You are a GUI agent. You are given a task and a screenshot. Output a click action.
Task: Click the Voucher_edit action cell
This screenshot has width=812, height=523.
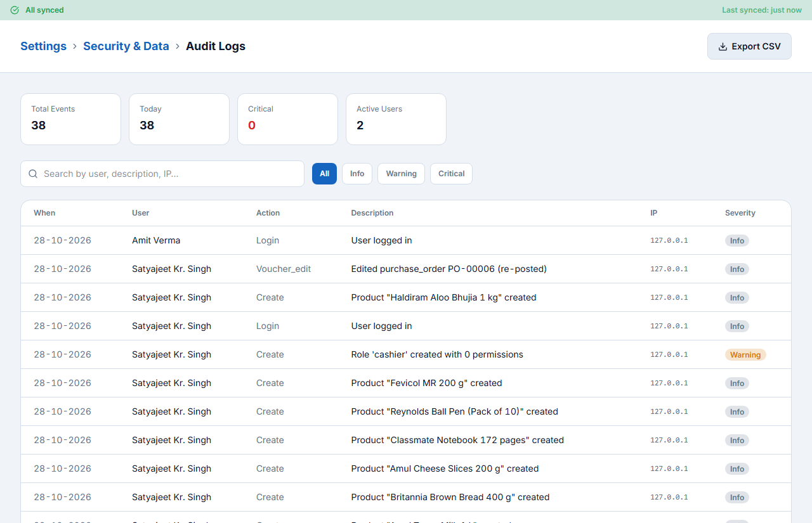point(284,269)
